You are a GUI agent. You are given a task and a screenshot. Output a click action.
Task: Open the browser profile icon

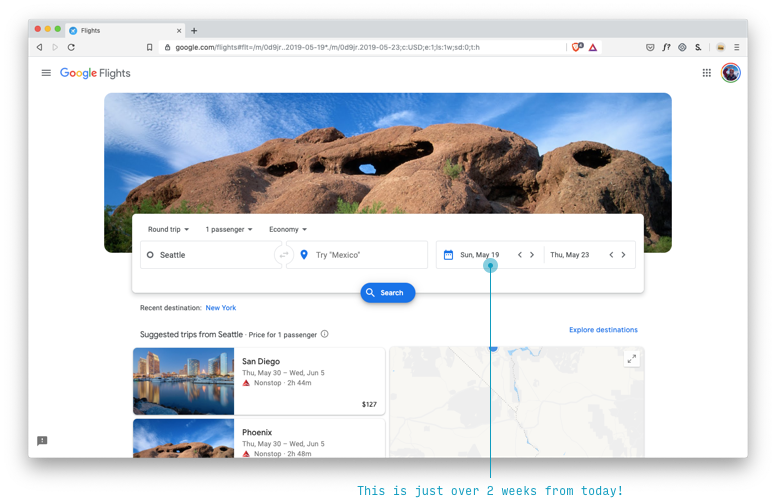point(721,47)
